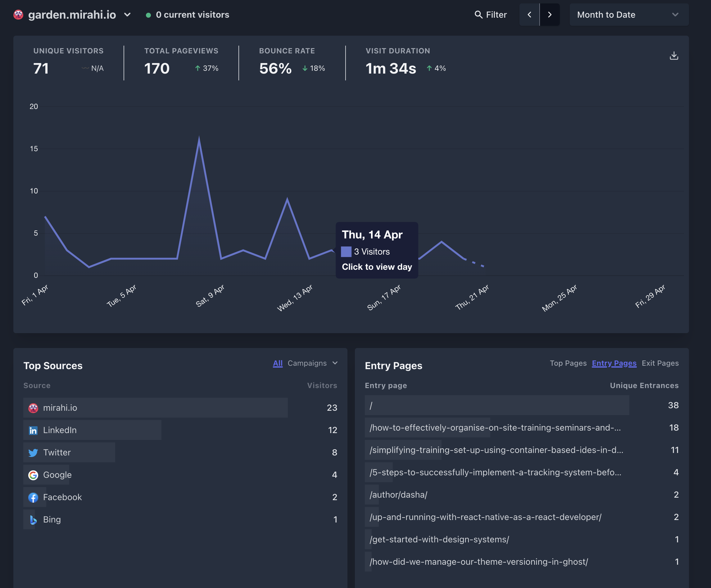
Task: Open the Filter button
Action: point(491,15)
